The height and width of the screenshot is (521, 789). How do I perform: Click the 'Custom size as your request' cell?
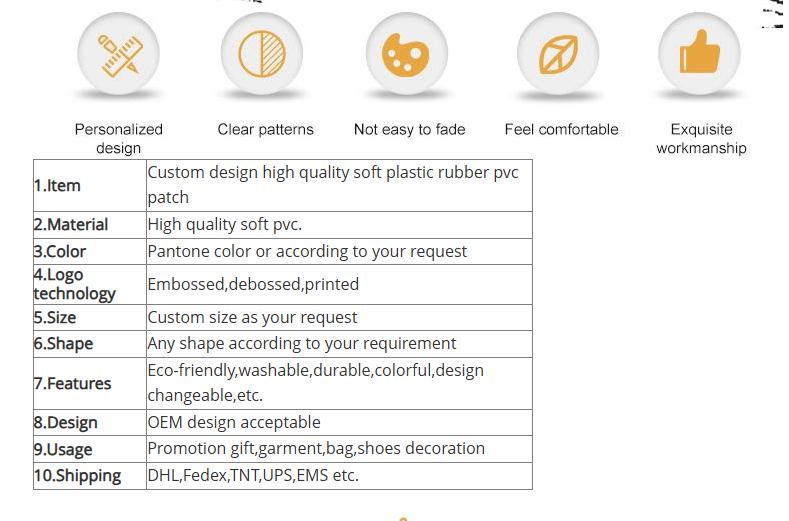(x=339, y=318)
